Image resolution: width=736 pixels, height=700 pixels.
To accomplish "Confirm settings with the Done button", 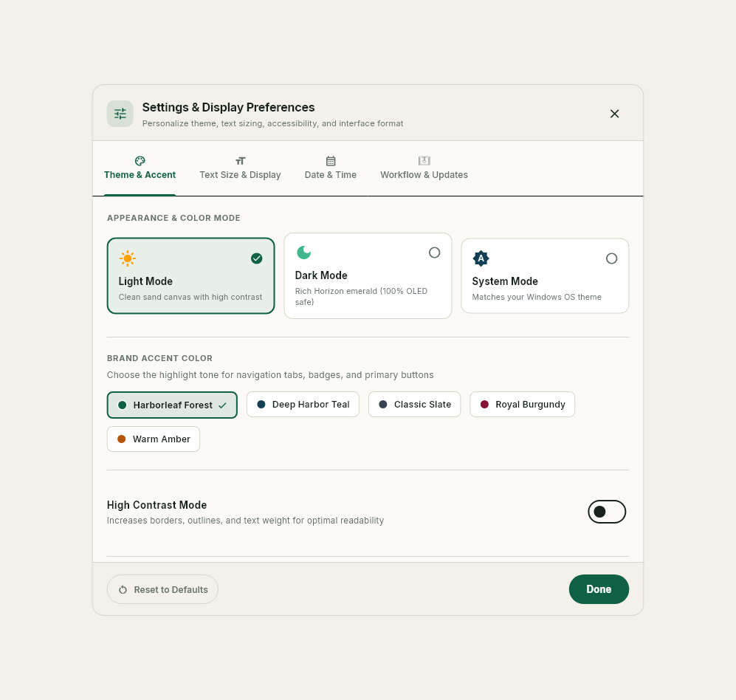I will click(599, 589).
